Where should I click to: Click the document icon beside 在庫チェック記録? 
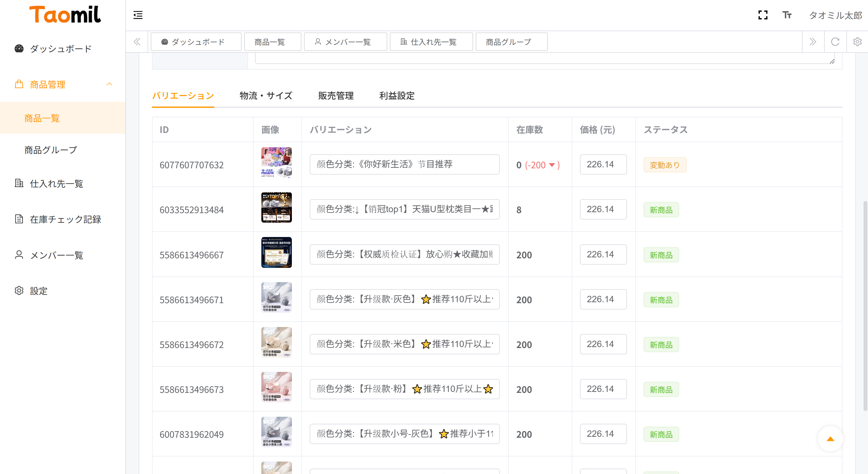(x=19, y=219)
